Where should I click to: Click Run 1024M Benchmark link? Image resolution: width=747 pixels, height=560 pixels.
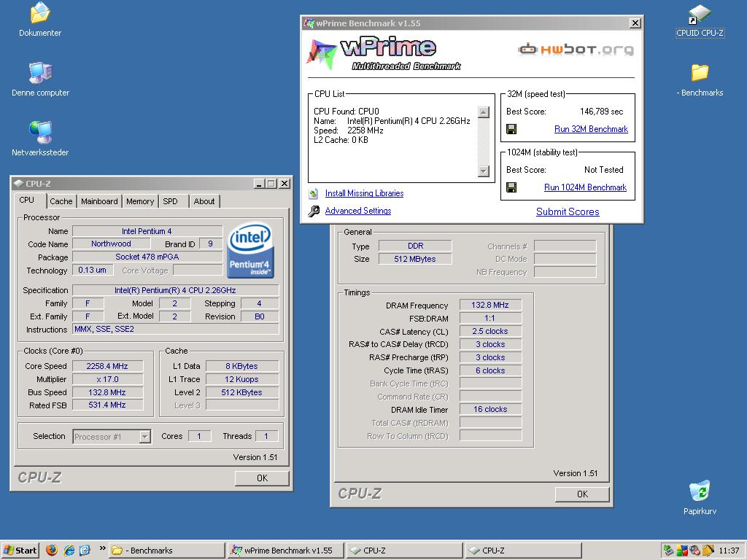585,187
